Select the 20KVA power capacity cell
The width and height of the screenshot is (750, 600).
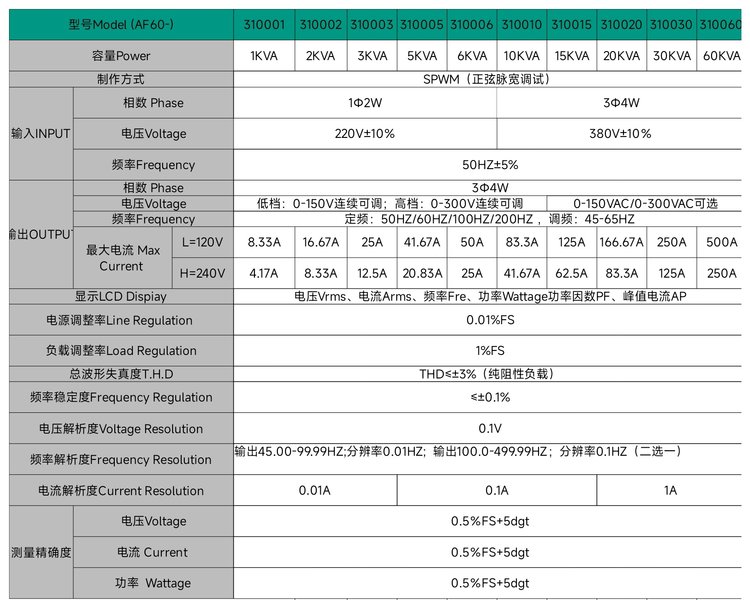[x=621, y=56]
